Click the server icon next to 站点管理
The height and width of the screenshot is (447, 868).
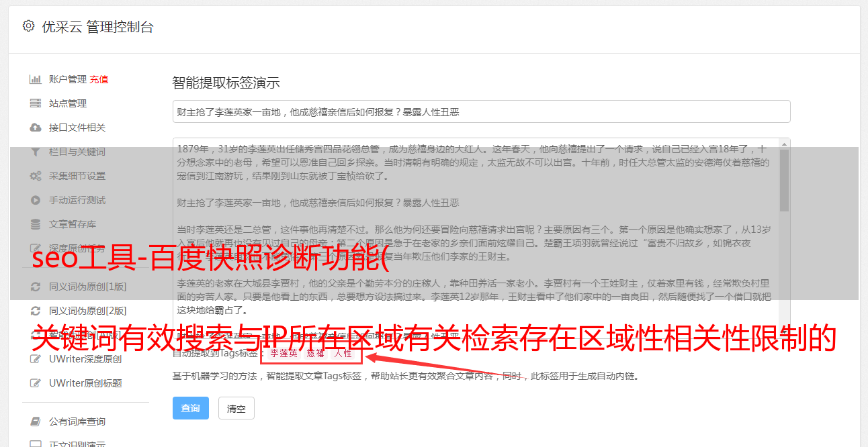point(36,103)
